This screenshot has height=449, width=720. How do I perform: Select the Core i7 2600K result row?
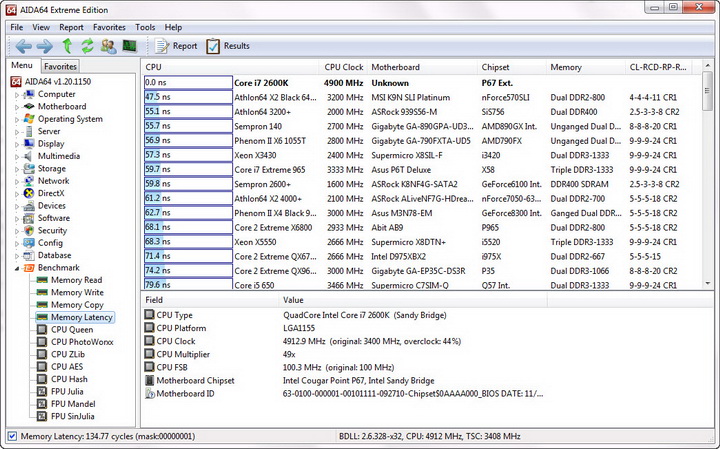point(422,83)
